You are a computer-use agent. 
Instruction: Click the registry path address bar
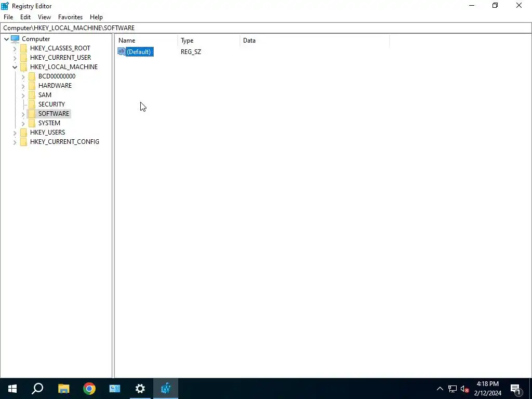[265, 28]
